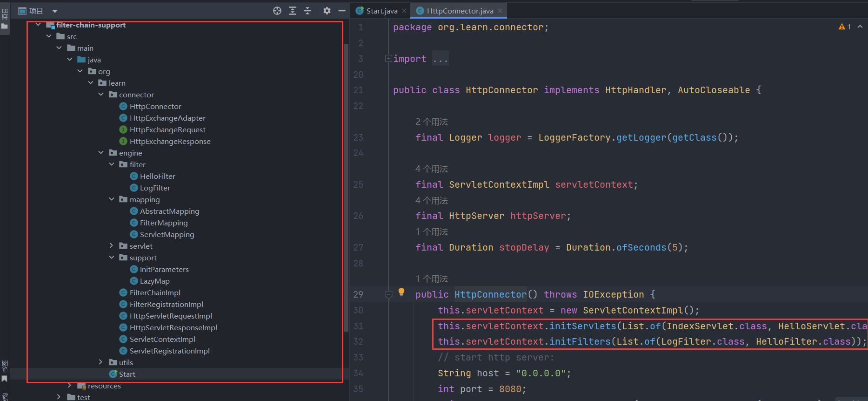Click the up chevron next to warning count
868x401 pixels.
[x=860, y=27]
